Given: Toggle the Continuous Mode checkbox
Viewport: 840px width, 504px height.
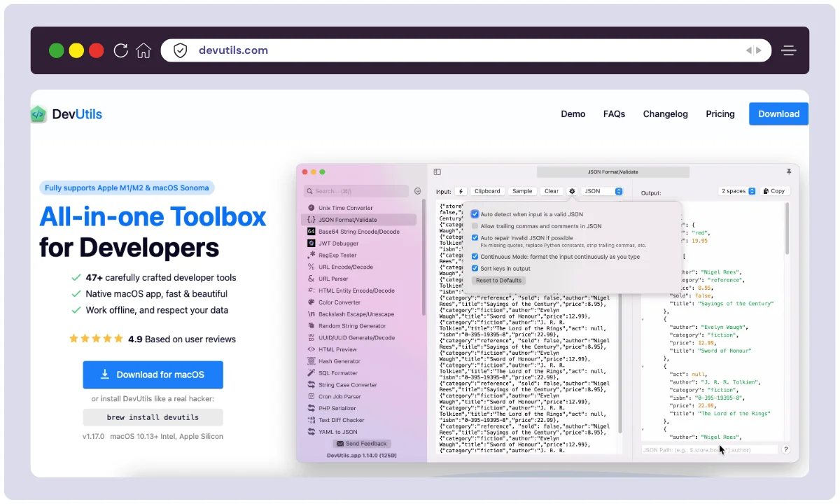Looking at the screenshot, I should (475, 257).
